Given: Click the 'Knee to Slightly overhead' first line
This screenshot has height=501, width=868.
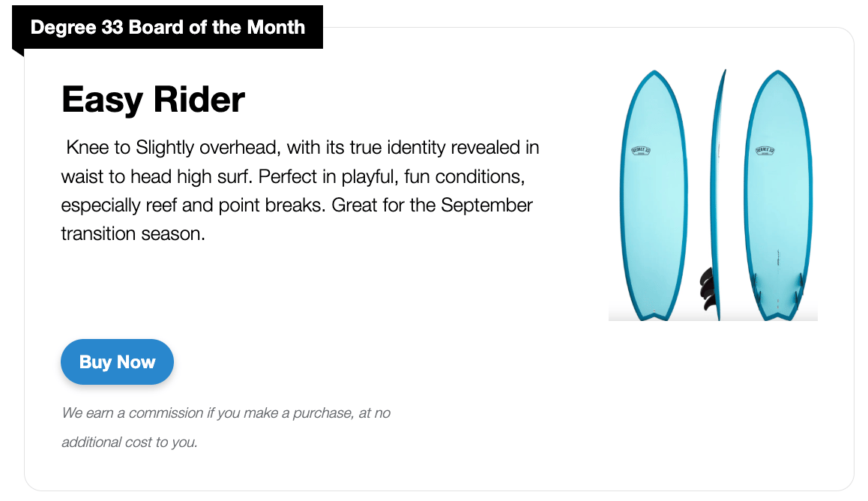Looking at the screenshot, I should tap(302, 148).
